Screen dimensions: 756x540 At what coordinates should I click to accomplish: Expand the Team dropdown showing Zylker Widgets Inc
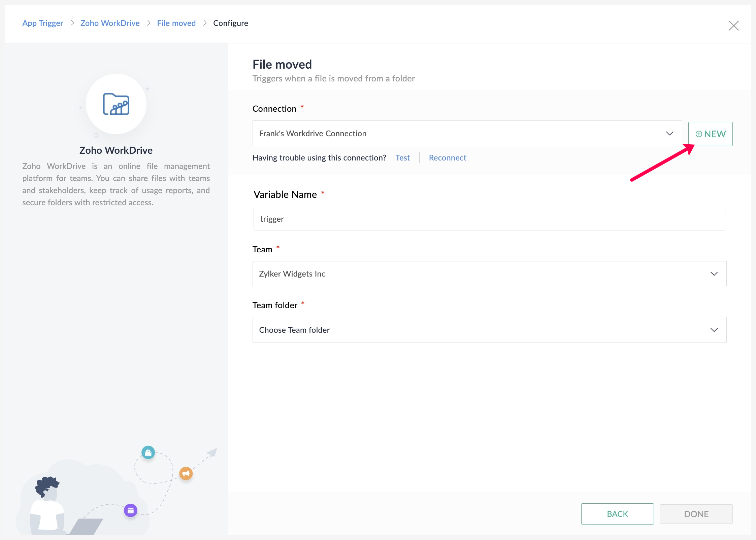click(489, 274)
